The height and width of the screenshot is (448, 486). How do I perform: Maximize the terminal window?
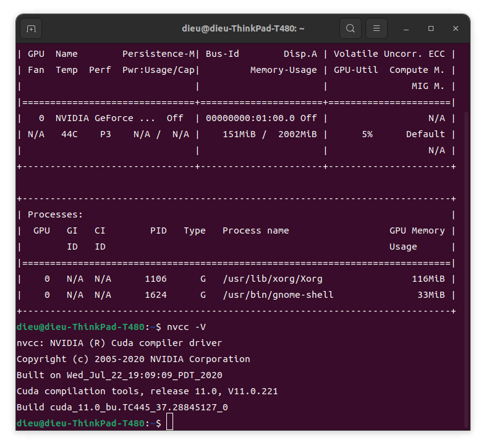click(431, 28)
